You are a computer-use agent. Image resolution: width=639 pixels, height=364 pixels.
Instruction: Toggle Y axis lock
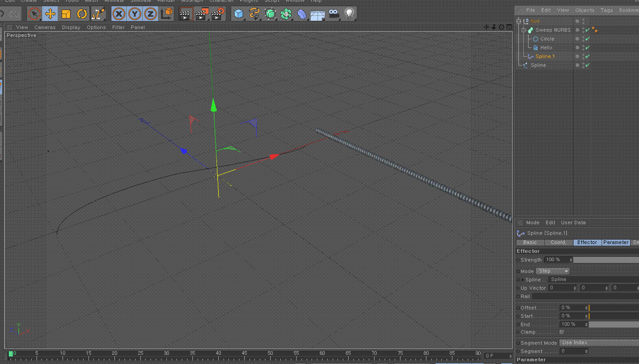135,14
